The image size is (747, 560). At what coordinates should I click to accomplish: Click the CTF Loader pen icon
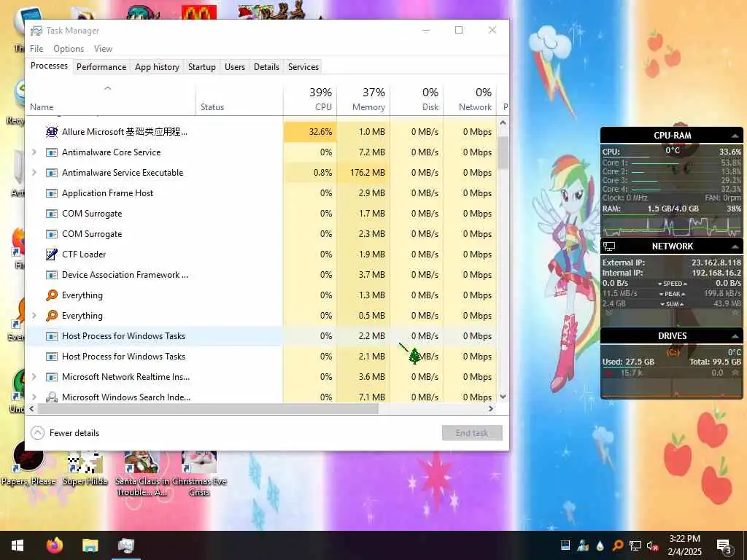(52, 254)
